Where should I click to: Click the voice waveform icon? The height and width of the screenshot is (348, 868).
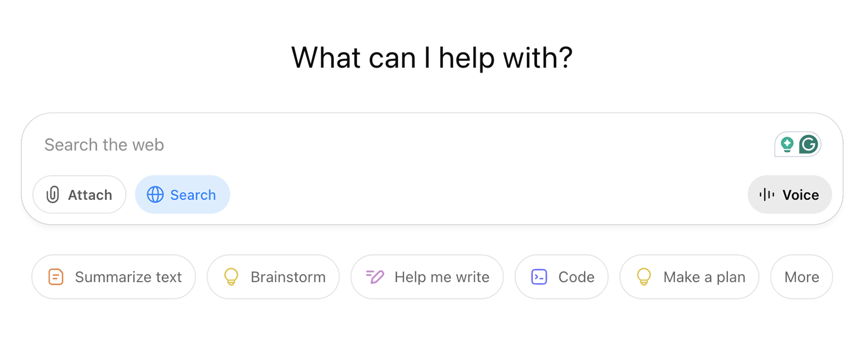coord(766,195)
